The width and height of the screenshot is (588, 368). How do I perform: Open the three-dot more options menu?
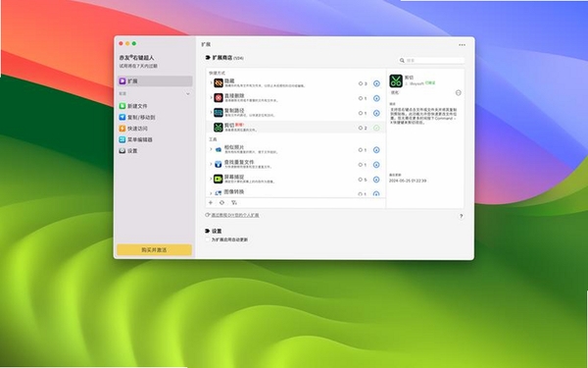tap(462, 45)
